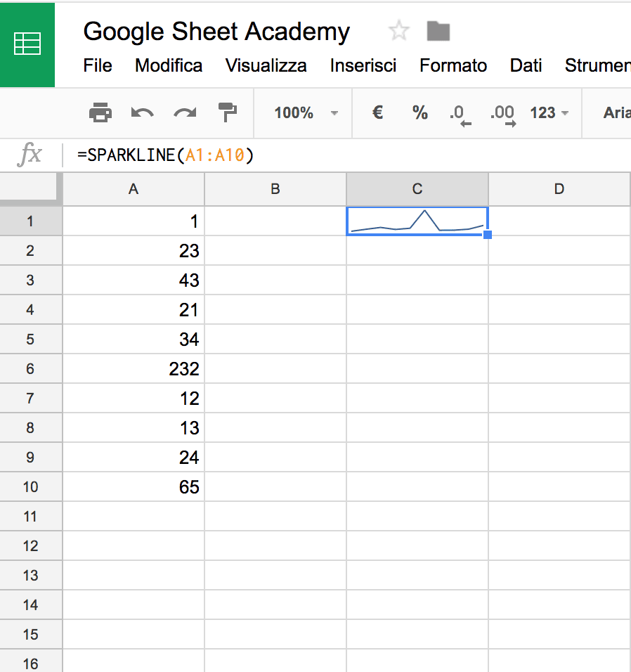
Task: Open the Formato menu
Action: (x=453, y=65)
